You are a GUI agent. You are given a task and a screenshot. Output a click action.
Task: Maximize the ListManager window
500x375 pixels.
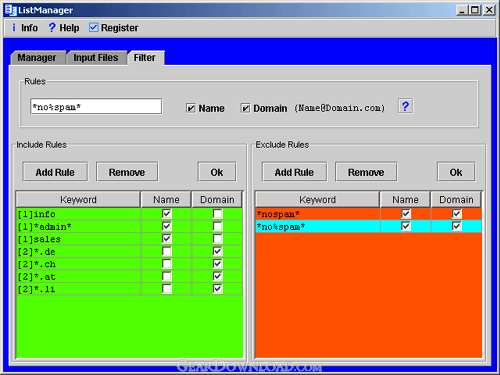475,10
